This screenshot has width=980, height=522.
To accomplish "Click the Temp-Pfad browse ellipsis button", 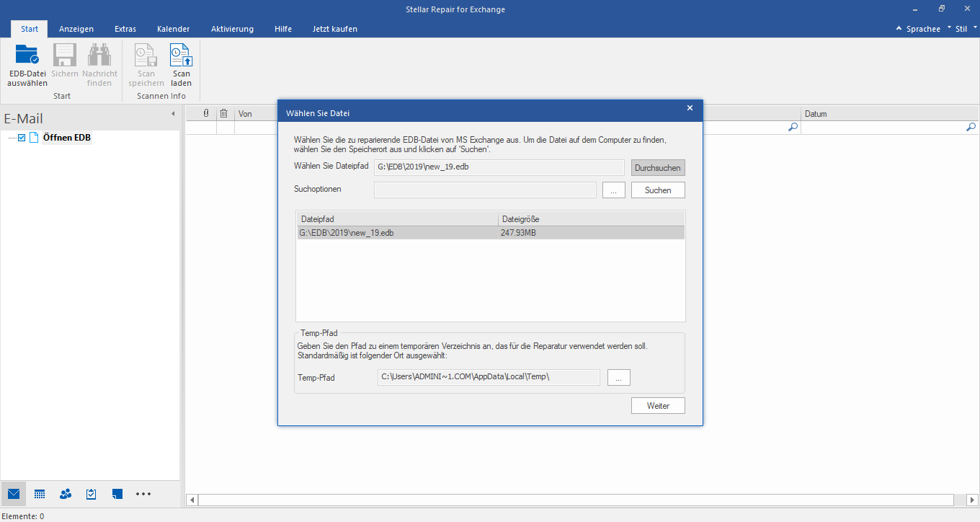I will click(x=618, y=378).
